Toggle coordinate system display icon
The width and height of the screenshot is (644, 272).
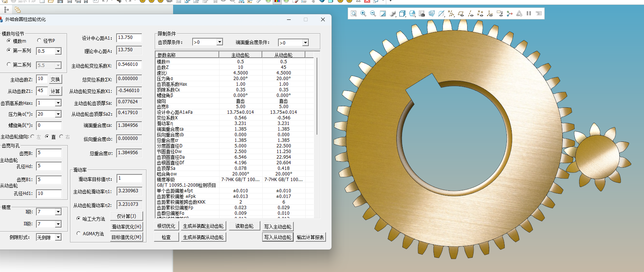point(490,13)
